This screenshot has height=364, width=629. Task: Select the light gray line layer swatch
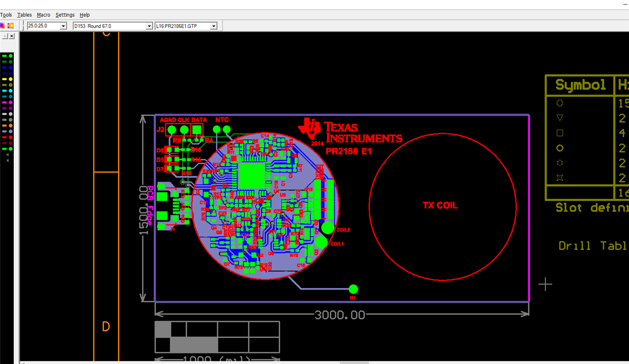pos(4,114)
